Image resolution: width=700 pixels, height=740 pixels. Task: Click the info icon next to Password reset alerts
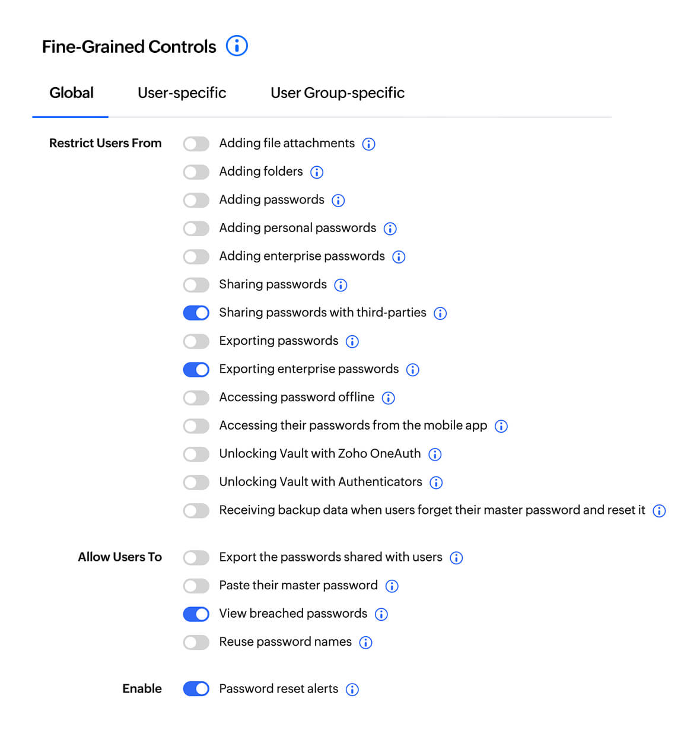coord(352,689)
